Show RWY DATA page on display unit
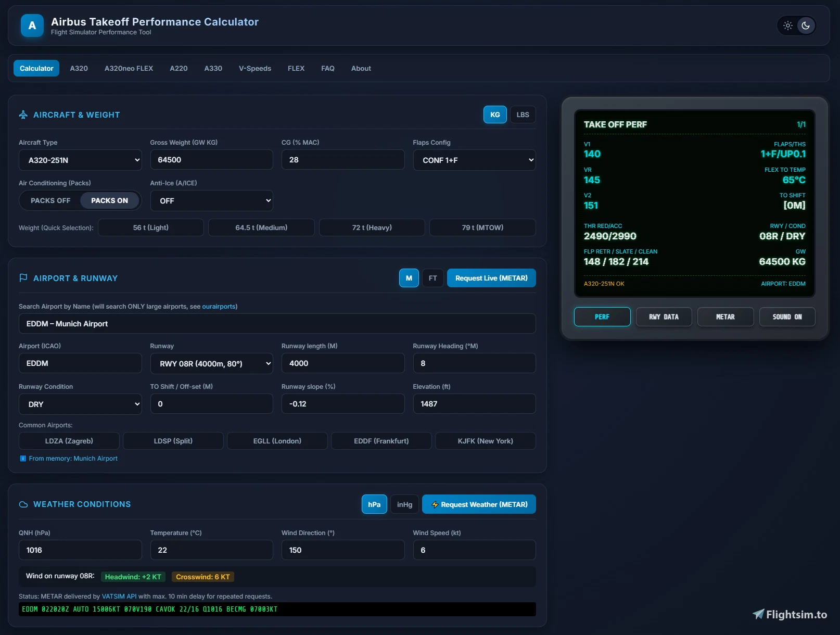 coord(664,317)
